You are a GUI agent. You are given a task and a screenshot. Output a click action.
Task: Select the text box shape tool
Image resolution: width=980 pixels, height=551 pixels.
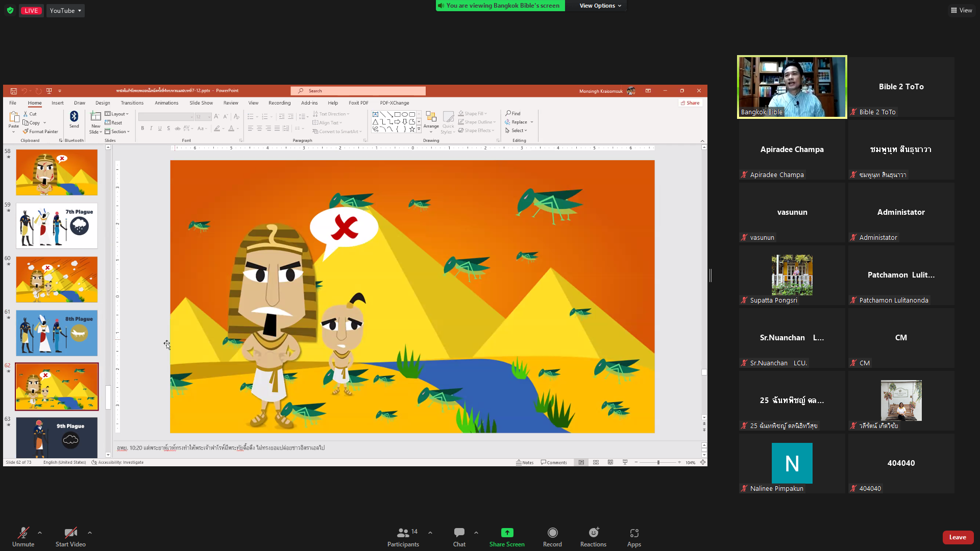[x=375, y=114]
